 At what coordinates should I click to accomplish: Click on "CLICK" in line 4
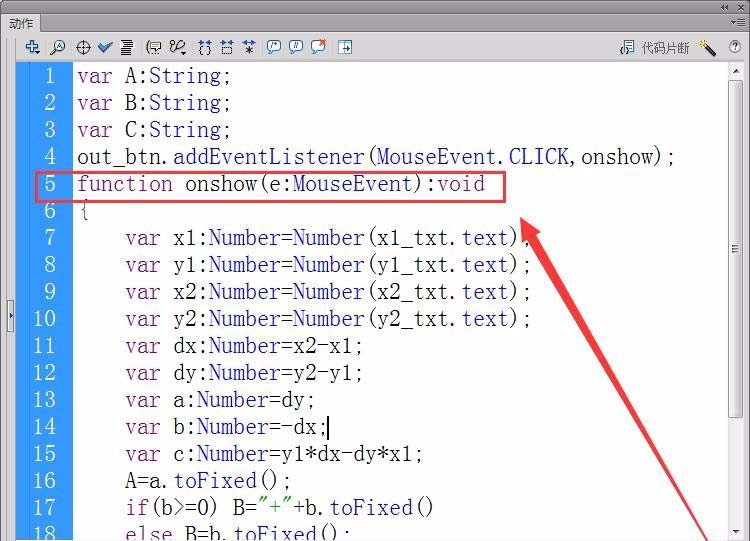(539, 156)
